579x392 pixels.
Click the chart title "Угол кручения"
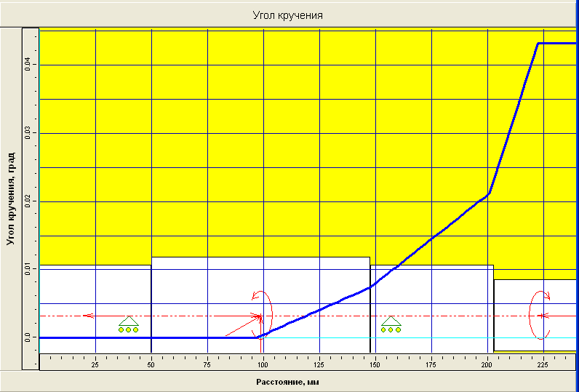click(x=287, y=15)
